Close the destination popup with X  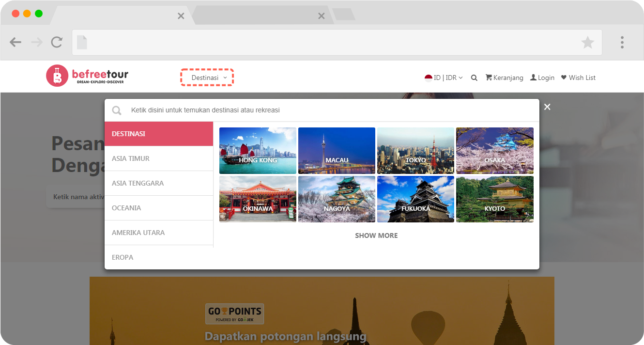pyautogui.click(x=547, y=107)
